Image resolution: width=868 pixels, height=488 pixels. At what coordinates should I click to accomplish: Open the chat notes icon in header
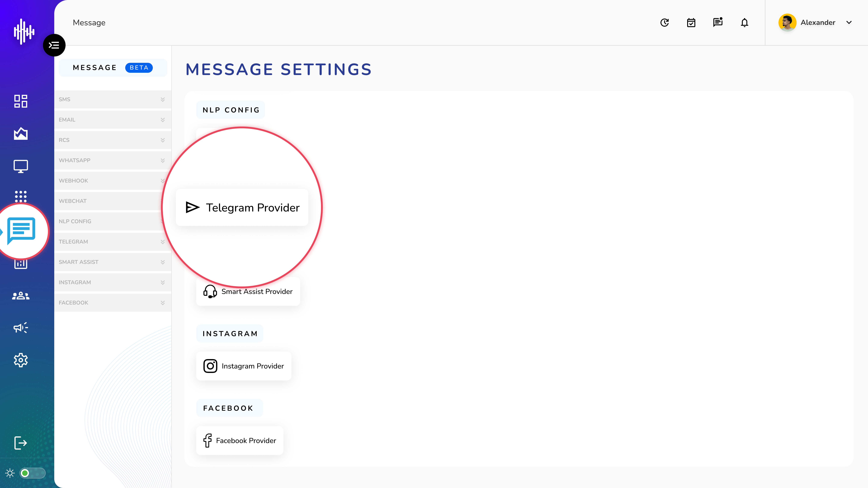tap(718, 22)
